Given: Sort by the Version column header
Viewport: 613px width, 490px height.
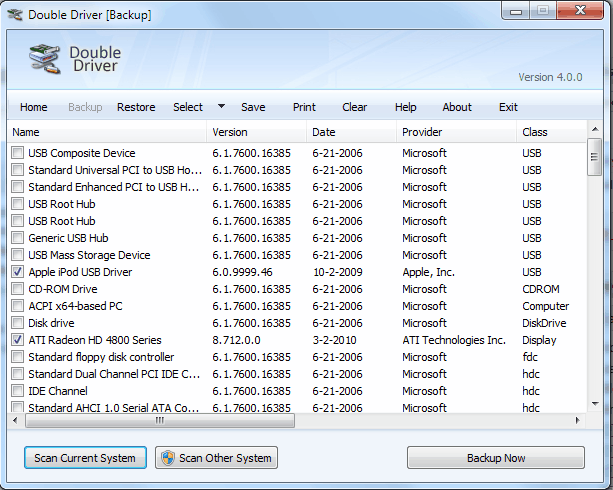Looking at the screenshot, I should click(256, 132).
